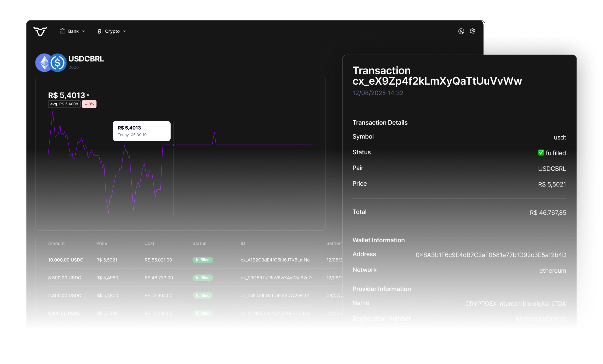This screenshot has height=364, width=603.
Task: Click the bull logo icon
Action: point(40,31)
